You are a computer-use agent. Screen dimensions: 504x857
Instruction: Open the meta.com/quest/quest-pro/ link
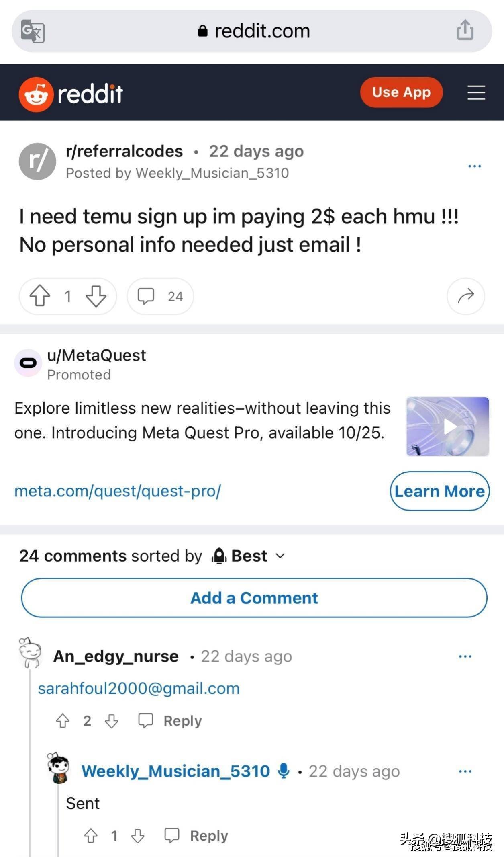pyautogui.click(x=118, y=491)
